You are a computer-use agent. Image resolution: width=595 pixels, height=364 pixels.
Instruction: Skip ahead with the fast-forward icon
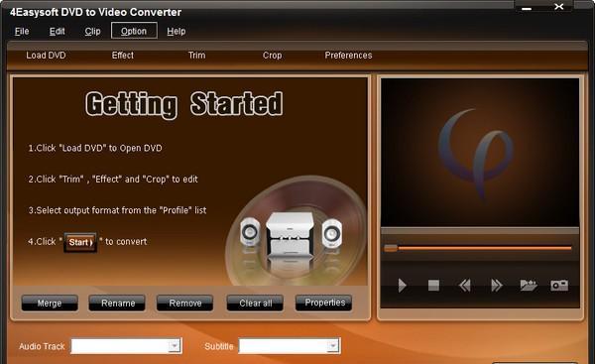tap(497, 286)
